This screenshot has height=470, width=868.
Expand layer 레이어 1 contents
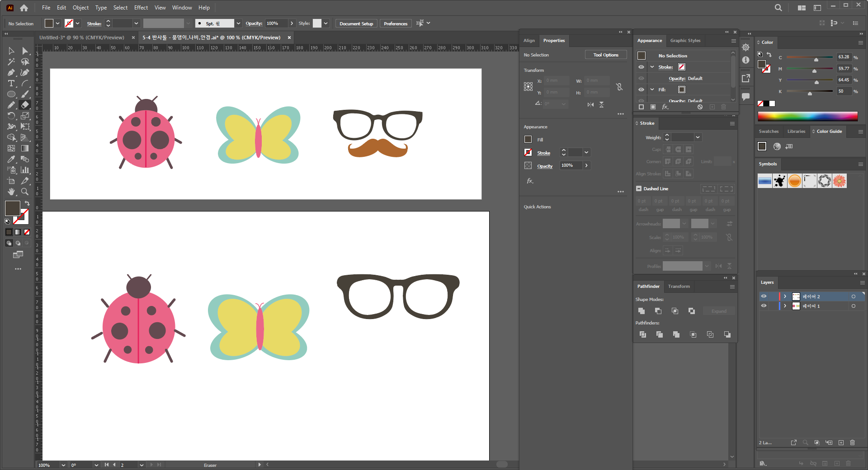click(x=785, y=306)
